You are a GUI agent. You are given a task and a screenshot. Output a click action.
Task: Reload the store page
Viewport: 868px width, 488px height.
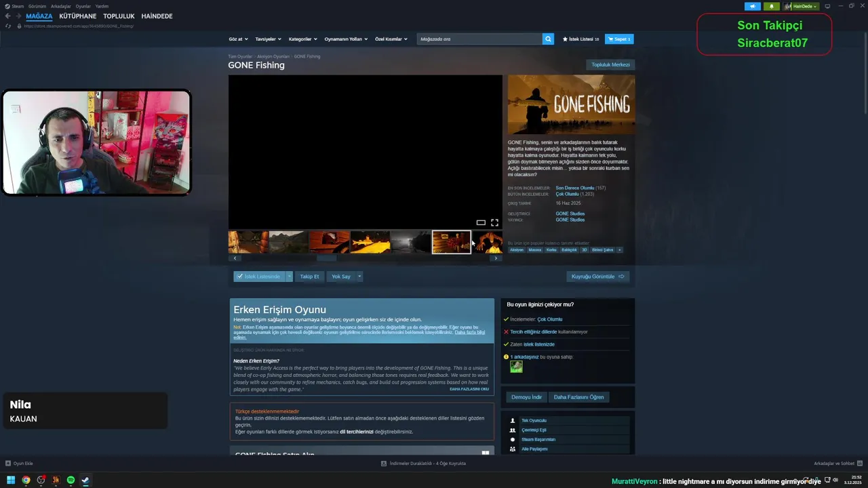click(8, 26)
